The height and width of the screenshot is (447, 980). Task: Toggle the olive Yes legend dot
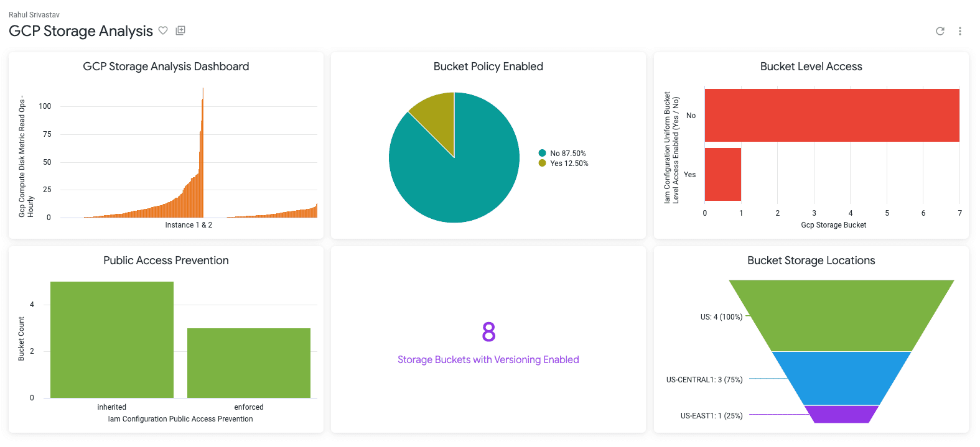pos(542,163)
